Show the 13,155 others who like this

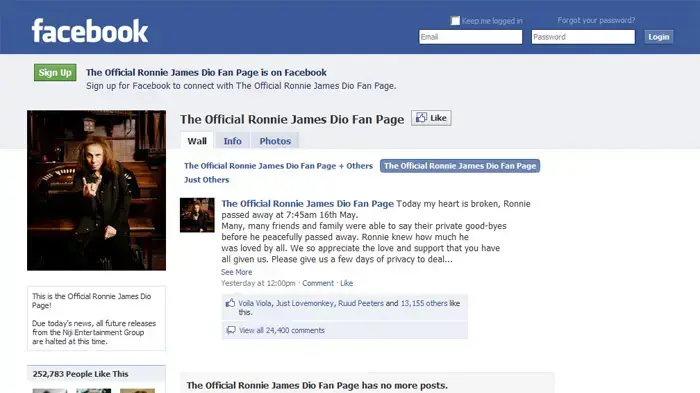(x=424, y=303)
